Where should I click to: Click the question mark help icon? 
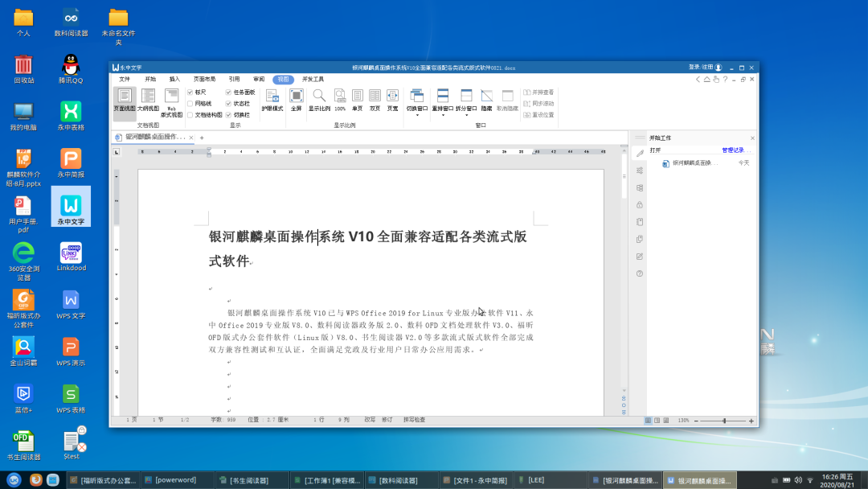click(725, 79)
